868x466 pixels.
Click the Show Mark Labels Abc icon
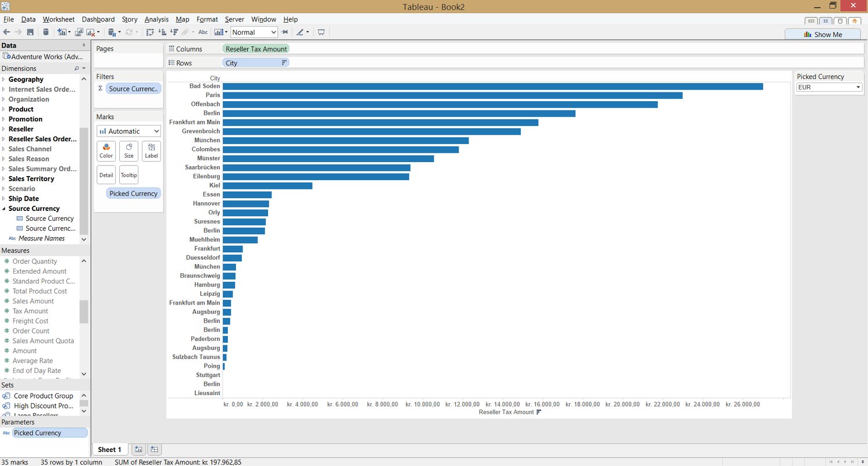tap(202, 32)
